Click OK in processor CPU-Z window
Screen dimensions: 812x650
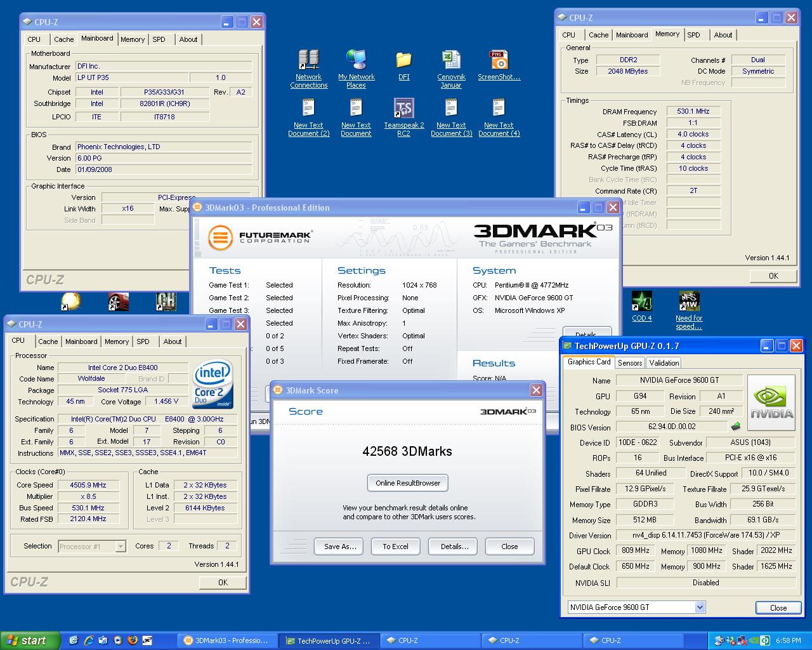(223, 583)
